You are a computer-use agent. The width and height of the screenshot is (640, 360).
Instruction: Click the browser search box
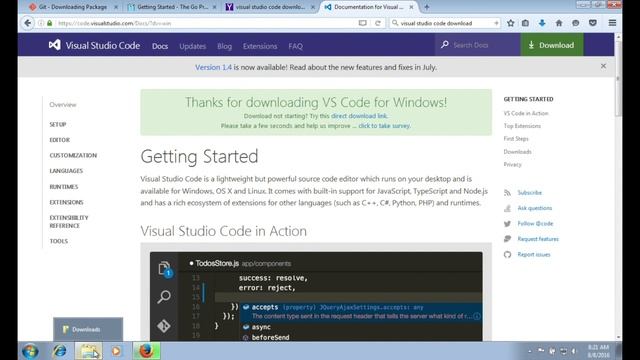coord(446,23)
